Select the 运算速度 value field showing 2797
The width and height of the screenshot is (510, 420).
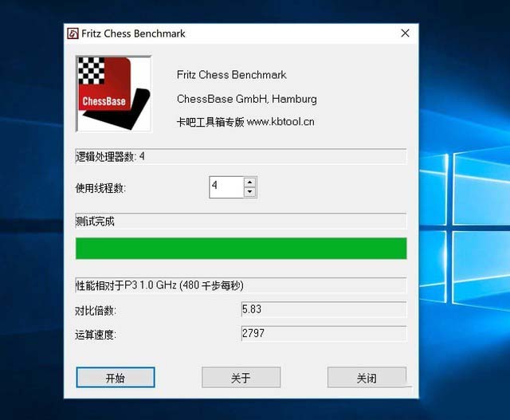tap(324, 334)
